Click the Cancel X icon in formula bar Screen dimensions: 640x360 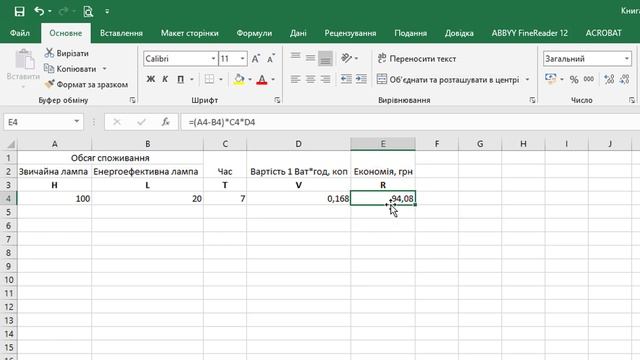pyautogui.click(x=117, y=122)
